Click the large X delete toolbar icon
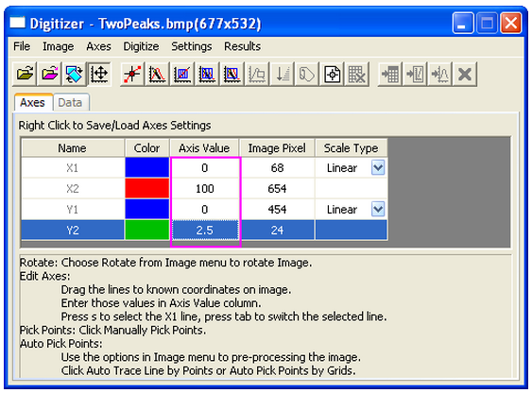 (x=465, y=74)
